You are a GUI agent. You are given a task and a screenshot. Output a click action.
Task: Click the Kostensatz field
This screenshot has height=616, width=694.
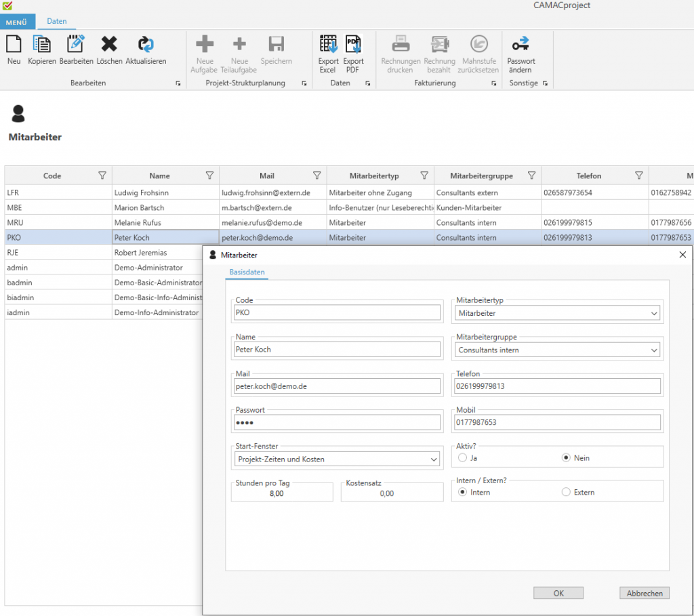392,493
